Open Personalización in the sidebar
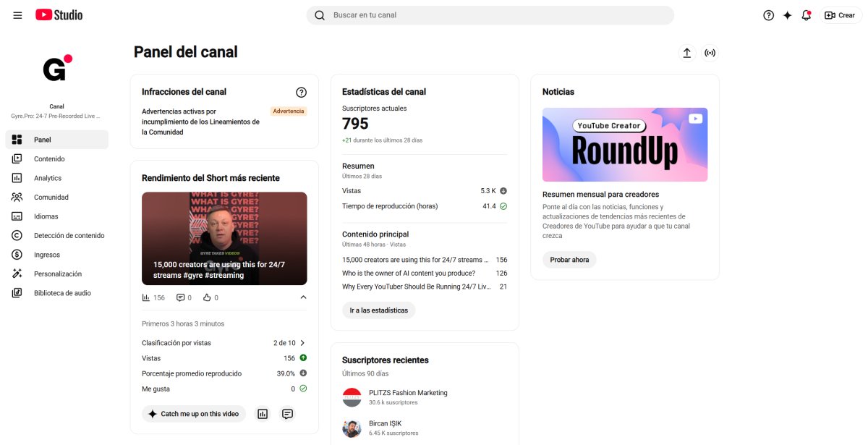Image resolution: width=868 pixels, height=445 pixels. [x=56, y=274]
